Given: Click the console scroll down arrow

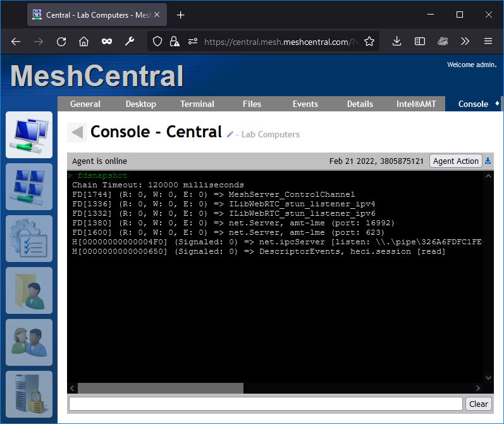Looking at the screenshot, I should tap(488, 378).
